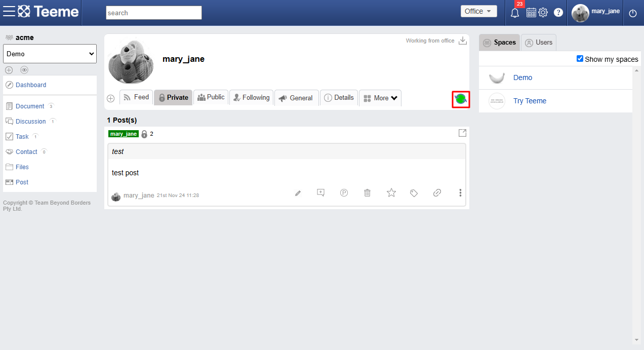The width and height of the screenshot is (644, 350).
Task: Expand the More tab dropdown
Action: click(380, 98)
